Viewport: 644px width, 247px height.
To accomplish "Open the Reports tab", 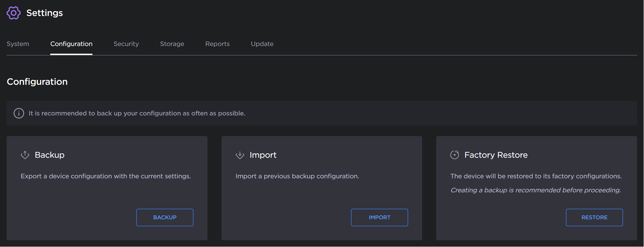I will [217, 44].
